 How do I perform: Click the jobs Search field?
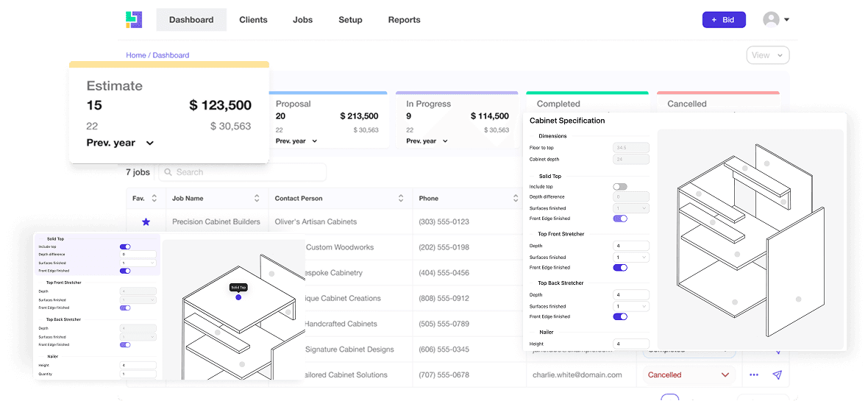point(243,172)
